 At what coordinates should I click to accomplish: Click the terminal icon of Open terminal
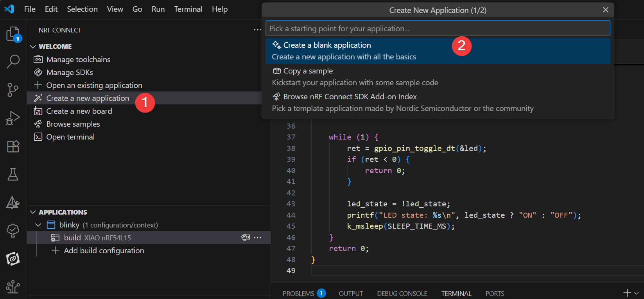point(38,137)
